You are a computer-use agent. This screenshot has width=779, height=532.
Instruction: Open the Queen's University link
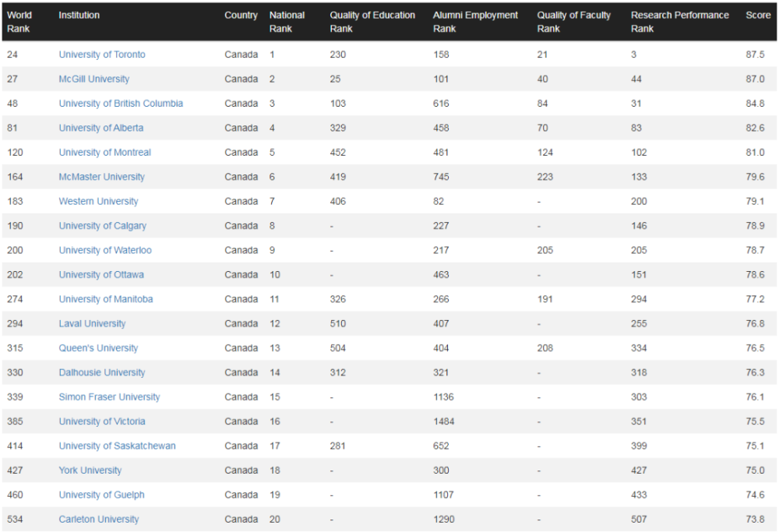(98, 347)
